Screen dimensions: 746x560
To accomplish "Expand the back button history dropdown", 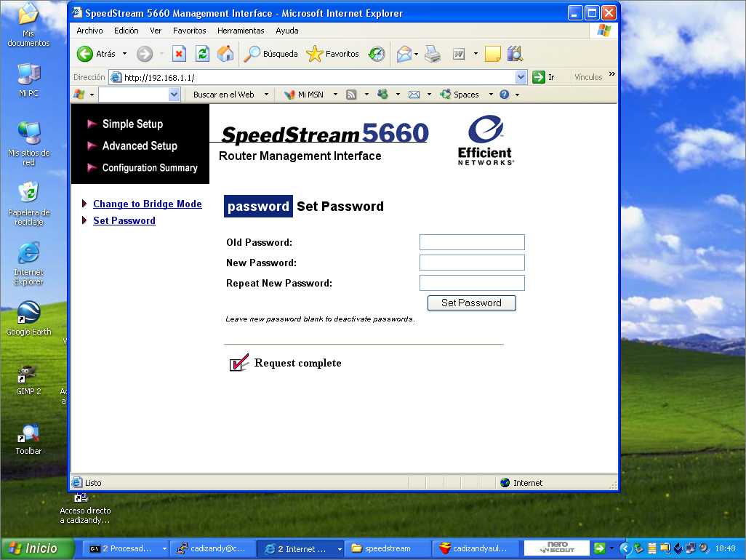I will pos(124,54).
